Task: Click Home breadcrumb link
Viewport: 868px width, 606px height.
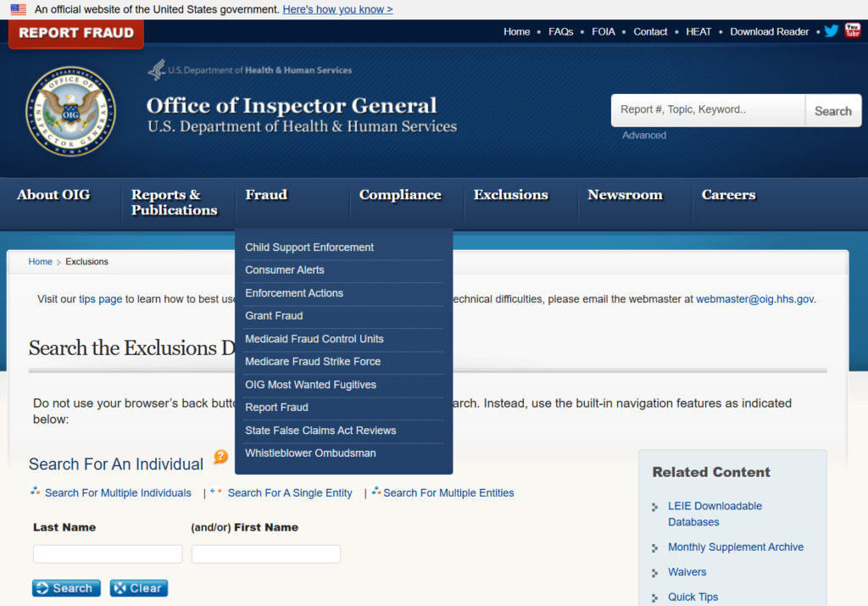Action: 41,262
